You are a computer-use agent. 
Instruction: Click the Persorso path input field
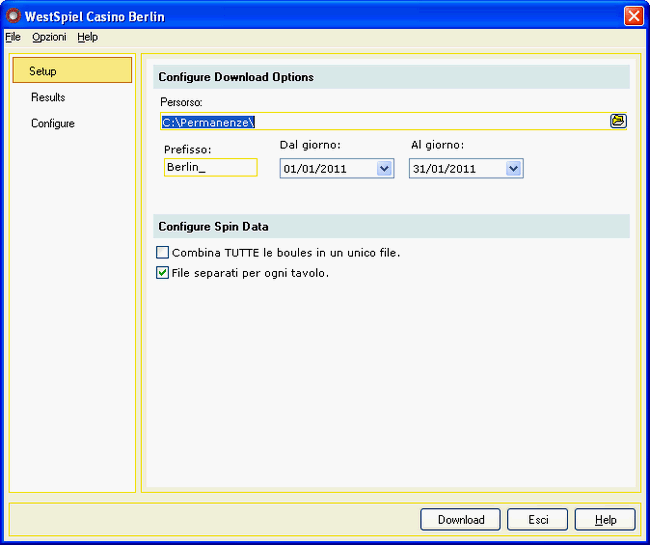point(385,122)
